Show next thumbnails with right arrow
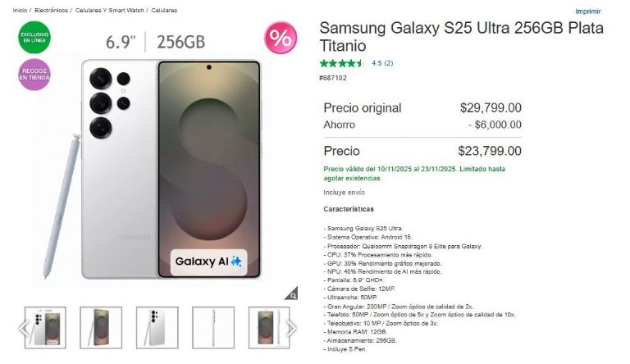Viewport: 630px width, 364px height. click(x=291, y=328)
